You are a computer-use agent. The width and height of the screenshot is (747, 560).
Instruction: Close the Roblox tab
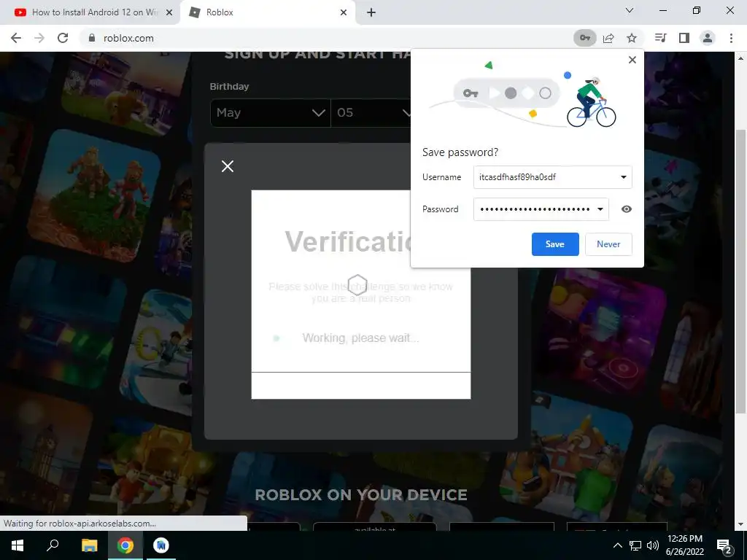344,12
